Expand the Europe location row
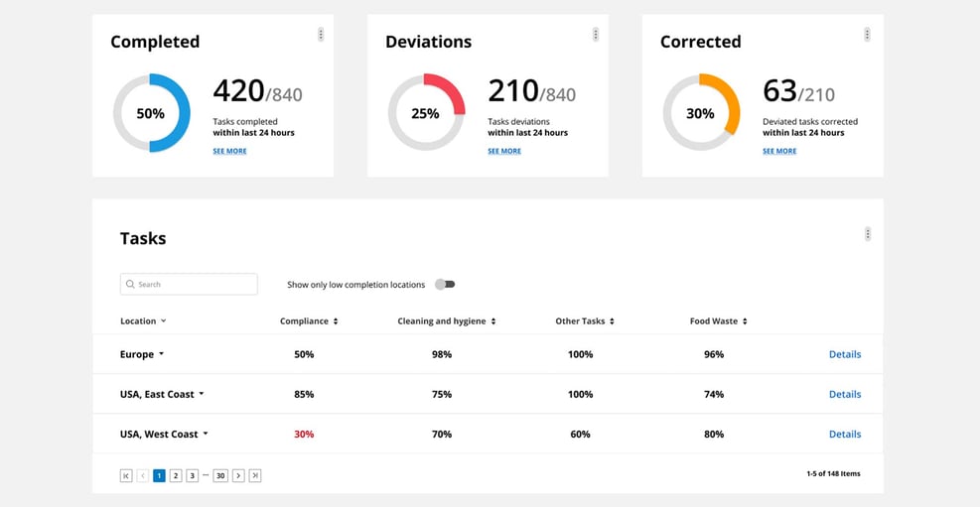The width and height of the screenshot is (980, 507). point(161,354)
